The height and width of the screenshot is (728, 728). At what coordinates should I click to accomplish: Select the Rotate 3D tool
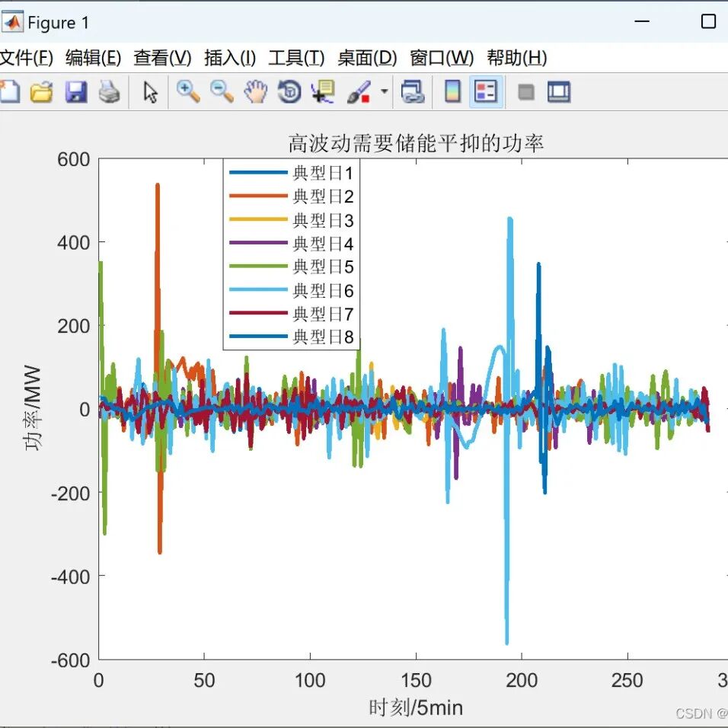click(289, 91)
